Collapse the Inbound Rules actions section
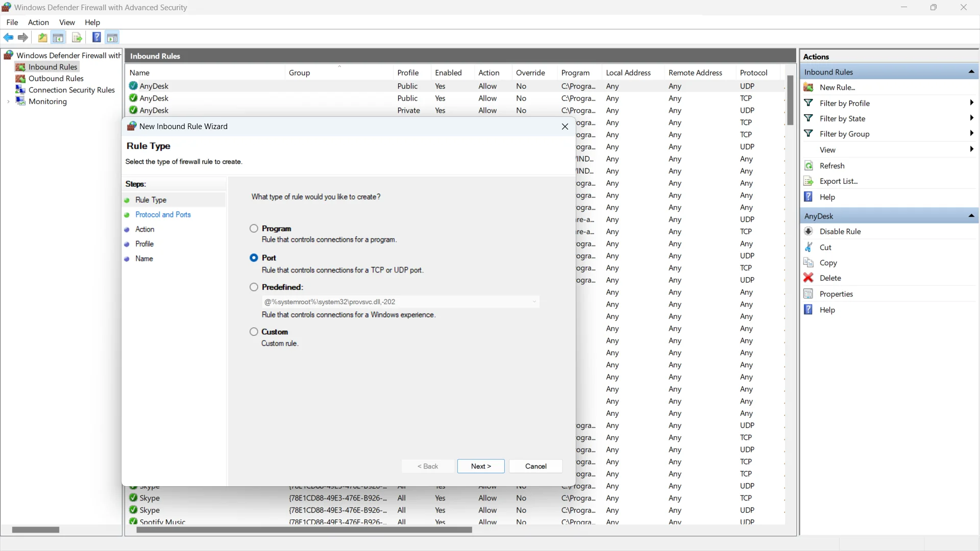The image size is (980, 551). pos(971,72)
